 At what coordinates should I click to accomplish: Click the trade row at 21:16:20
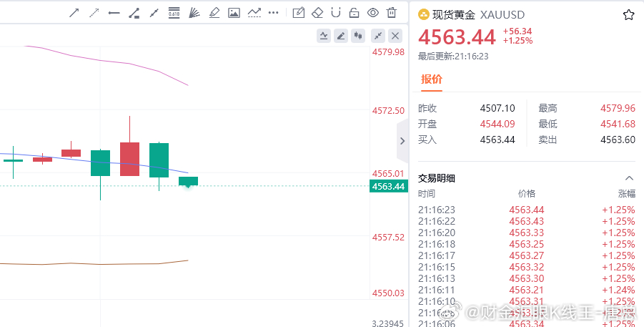(x=527, y=233)
